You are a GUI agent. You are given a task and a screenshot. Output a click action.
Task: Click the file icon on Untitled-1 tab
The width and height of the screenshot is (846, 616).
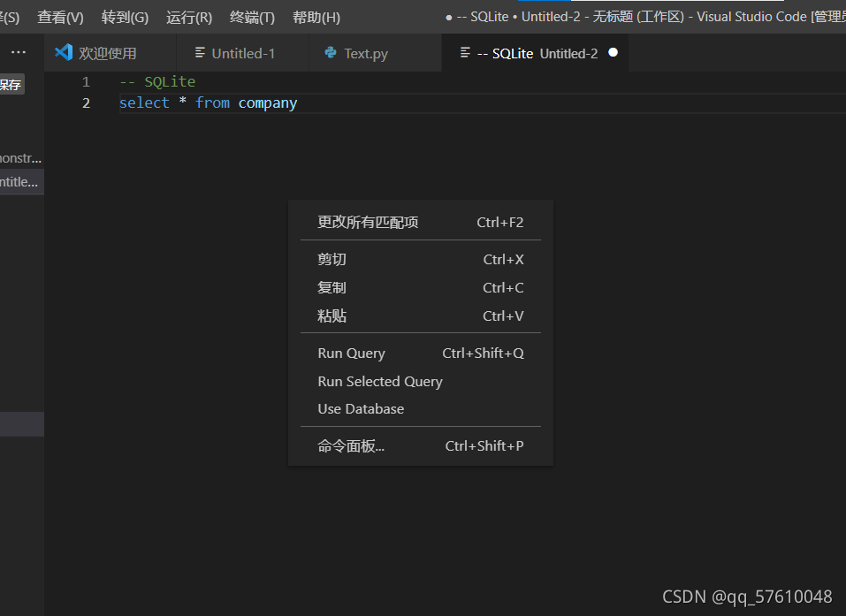(x=200, y=52)
